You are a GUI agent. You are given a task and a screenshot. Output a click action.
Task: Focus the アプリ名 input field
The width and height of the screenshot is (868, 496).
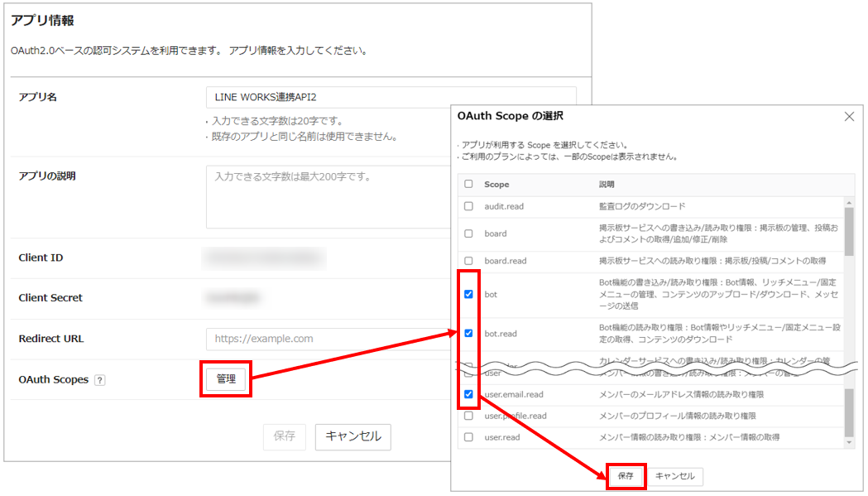(391, 97)
